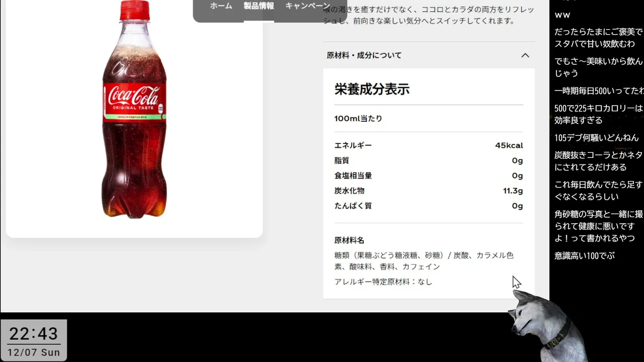The height and width of the screenshot is (362, 644).
Task: Click the たんぱく質 row label
Action: pos(353,206)
